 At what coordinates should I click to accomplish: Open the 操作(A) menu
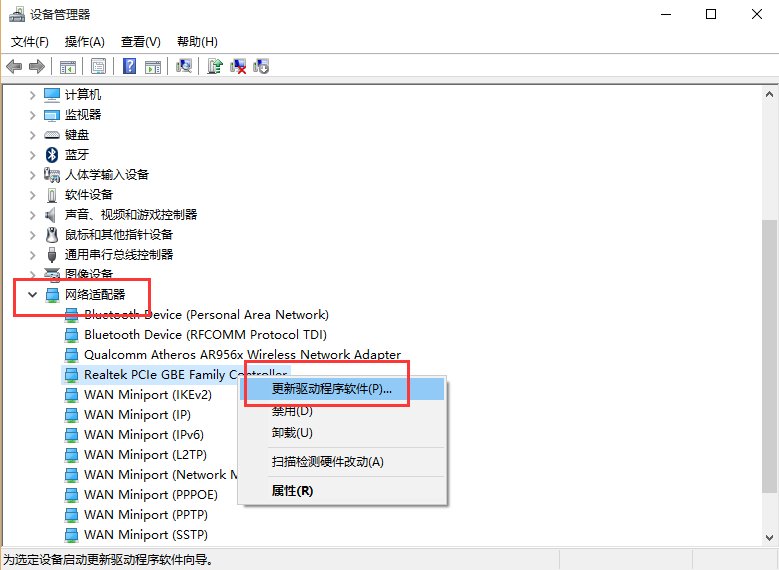tap(84, 42)
